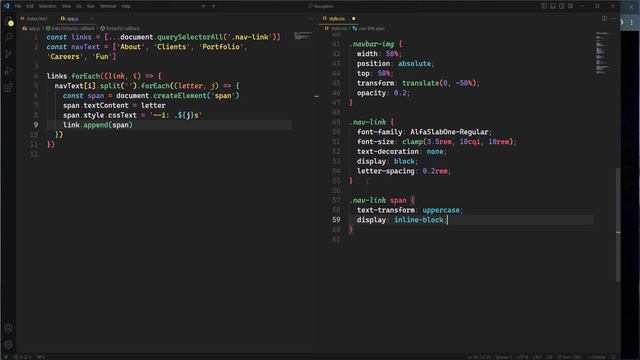Open the Source Control view
Screen dimensions: 640x360
pyautogui.click(x=9, y=54)
